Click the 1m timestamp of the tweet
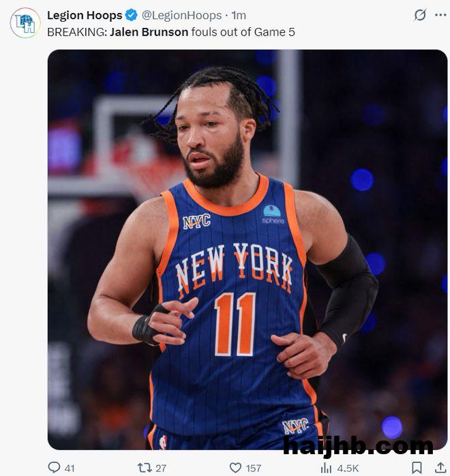Image resolution: width=450 pixels, height=476 pixels. pos(239,15)
